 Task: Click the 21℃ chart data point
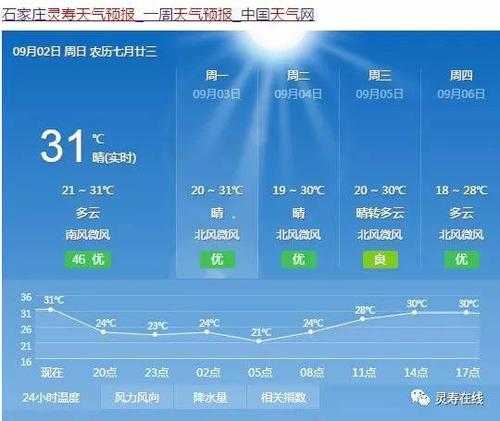[x=259, y=341]
